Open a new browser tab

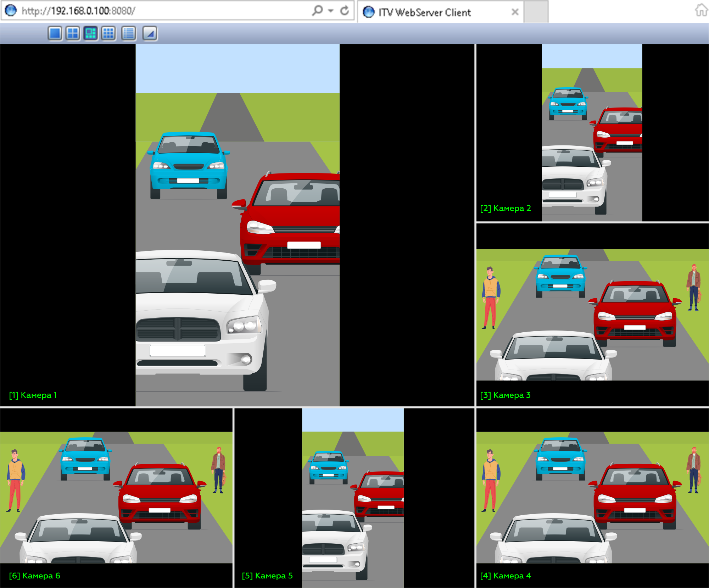click(536, 12)
